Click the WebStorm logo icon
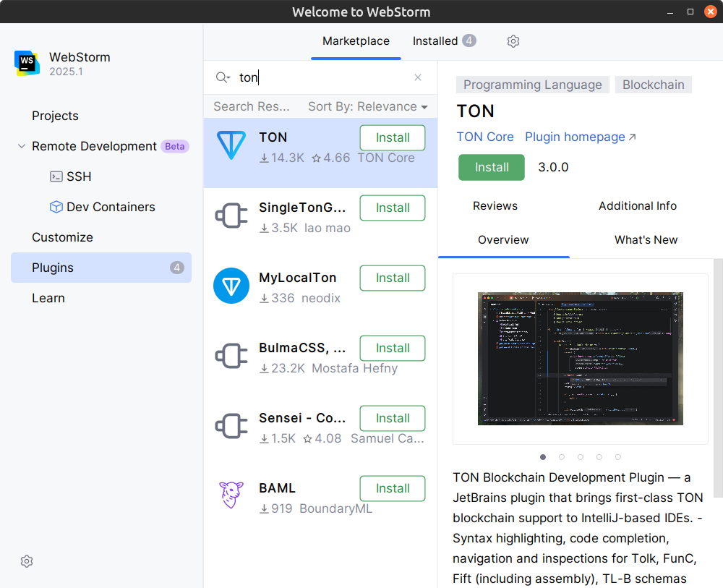The height and width of the screenshot is (588, 723). tap(27, 63)
